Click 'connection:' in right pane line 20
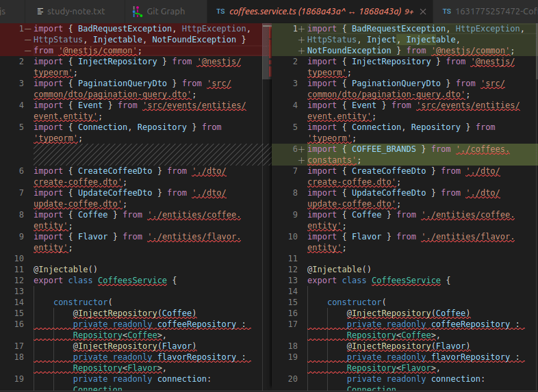The width and height of the screenshot is (538, 392). (x=458, y=379)
